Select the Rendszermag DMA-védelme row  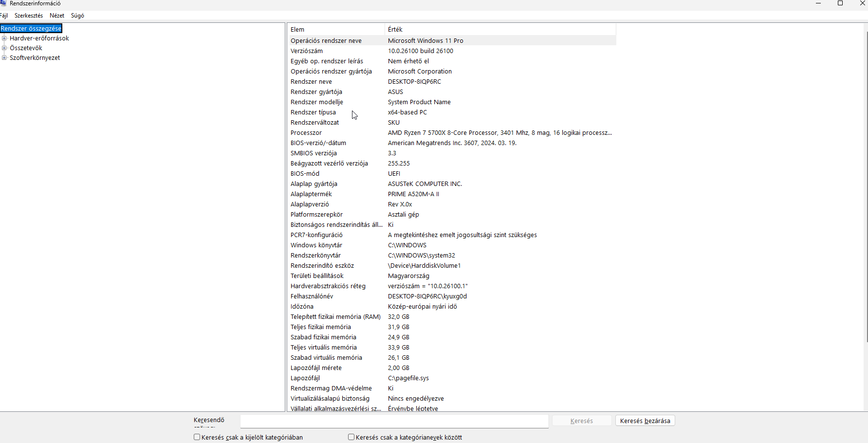(x=452, y=388)
